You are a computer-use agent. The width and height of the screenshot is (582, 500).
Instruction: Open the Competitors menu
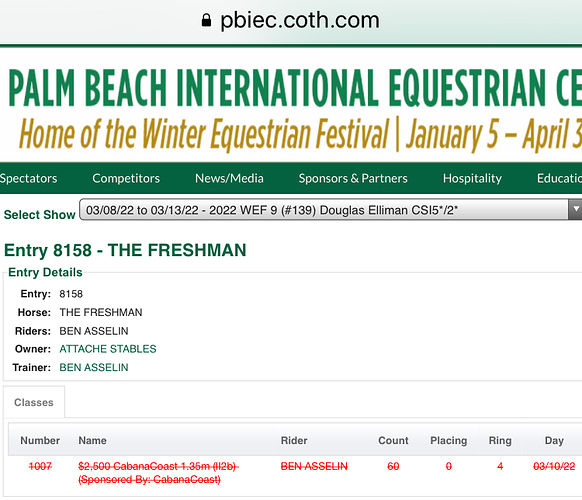126,178
